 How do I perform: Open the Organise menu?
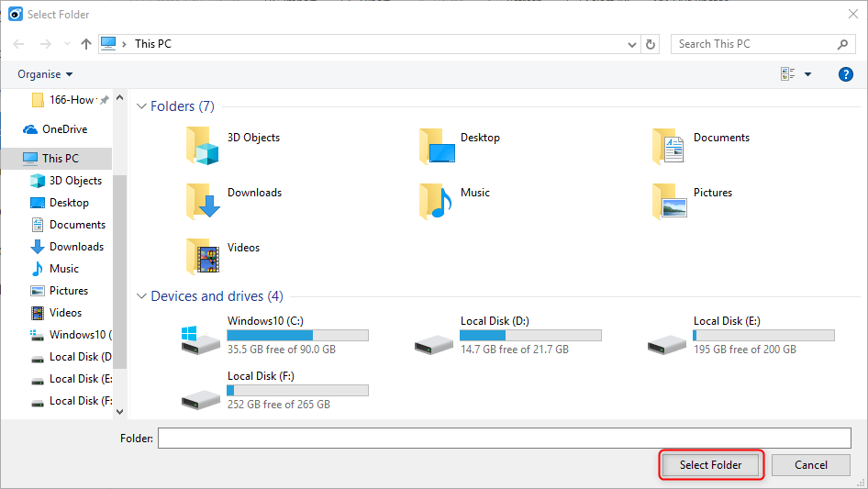(x=45, y=74)
